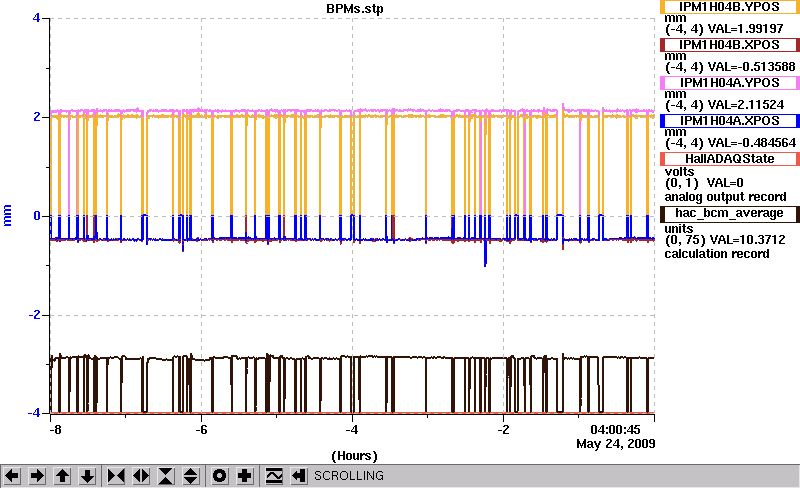This screenshot has height=488, width=800.
Task: Click the arrow-to-bar refresh scrolling icon
Action: pyautogui.click(x=299, y=476)
